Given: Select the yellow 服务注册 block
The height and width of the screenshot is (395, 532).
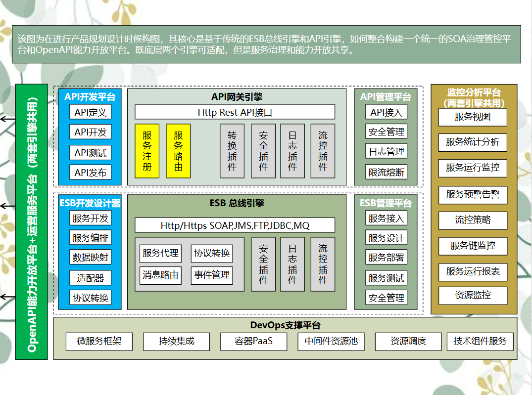Looking at the screenshot, I should 147,151.
